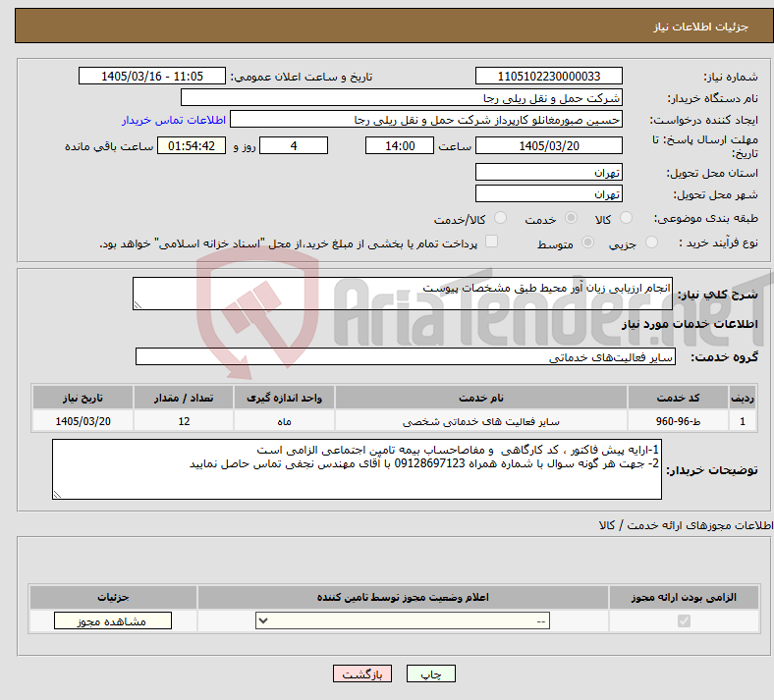Click the اطلاعات مجوزهای ارائه خدمت / کالا heading

[x=686, y=525]
